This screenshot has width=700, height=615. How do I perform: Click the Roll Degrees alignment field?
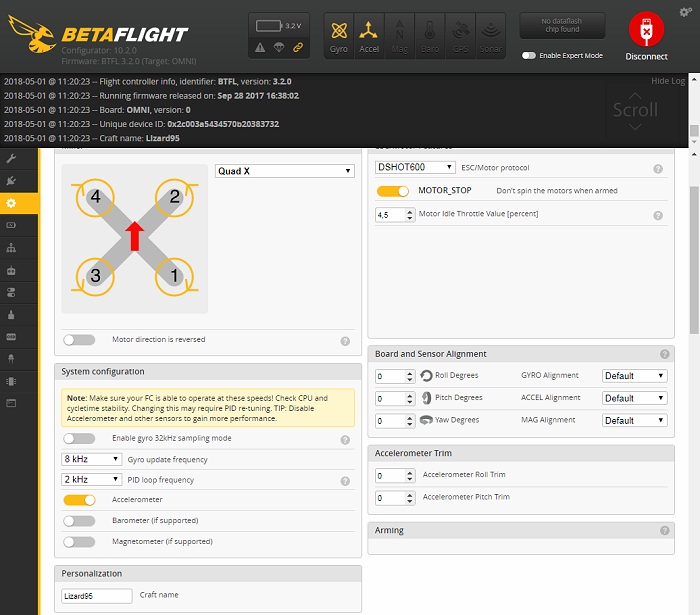(x=395, y=376)
